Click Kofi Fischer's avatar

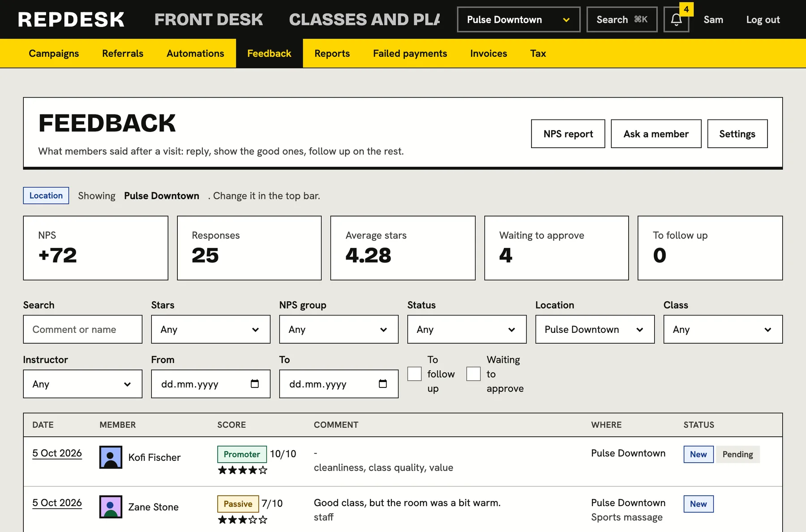coord(111,457)
